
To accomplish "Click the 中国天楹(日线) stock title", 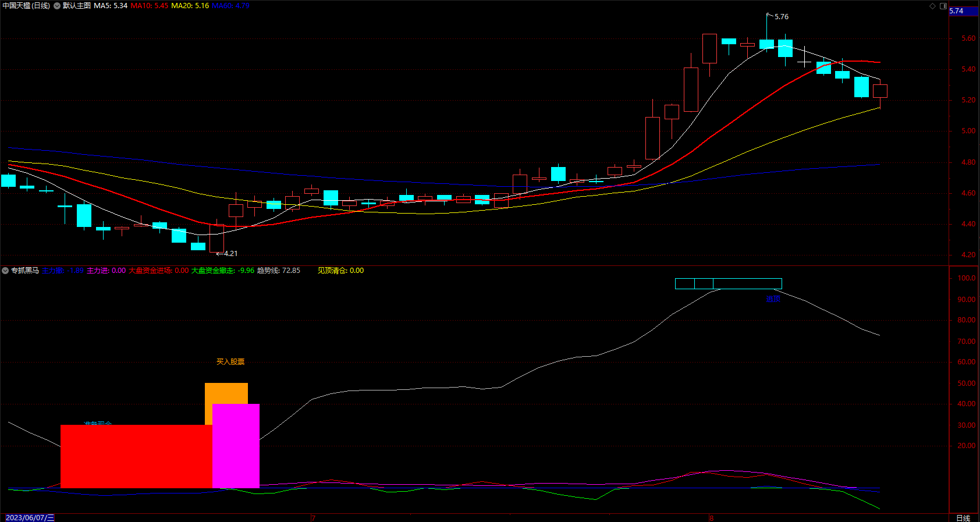I will (26, 6).
